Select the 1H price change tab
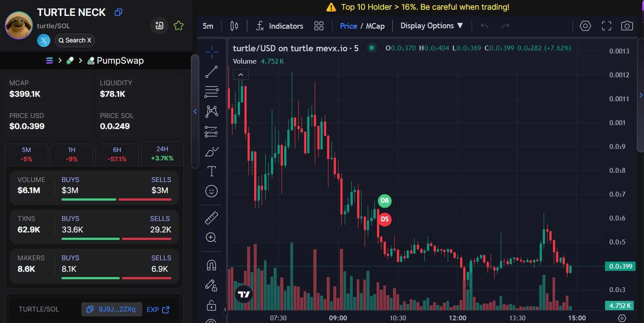 [72, 154]
